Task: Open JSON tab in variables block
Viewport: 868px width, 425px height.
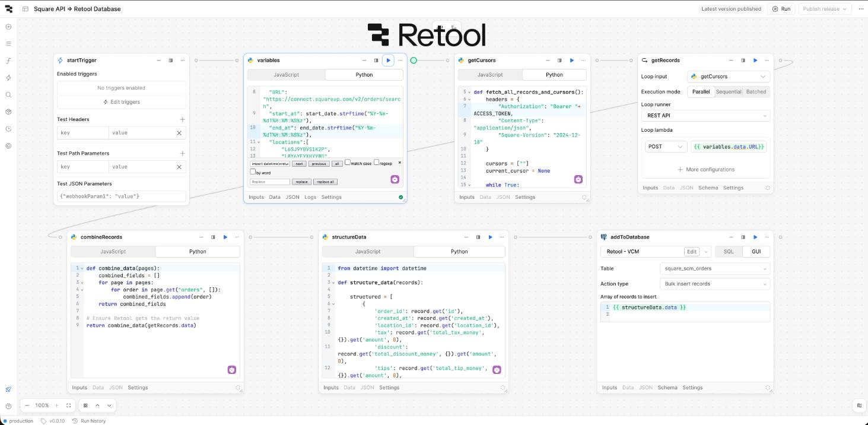Action: [292, 197]
